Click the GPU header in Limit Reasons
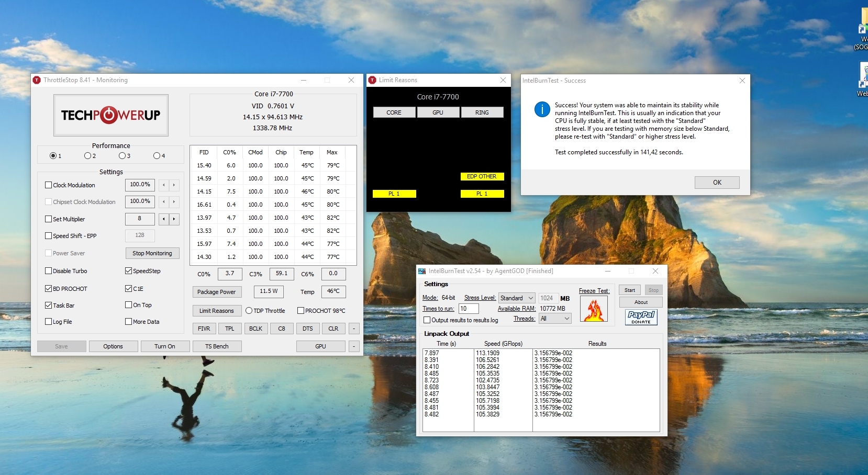The image size is (868, 475). pos(438,112)
